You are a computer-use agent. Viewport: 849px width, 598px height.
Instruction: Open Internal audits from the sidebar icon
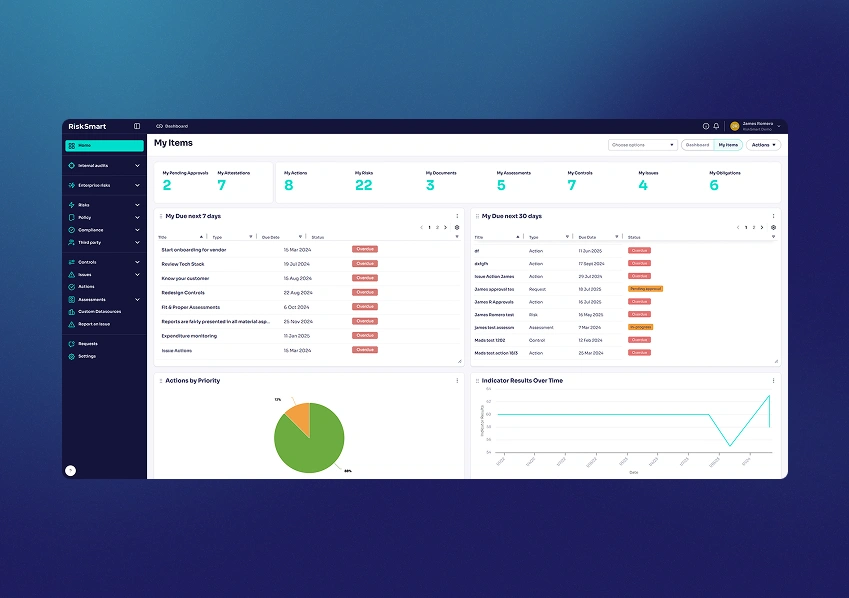[x=70, y=165]
